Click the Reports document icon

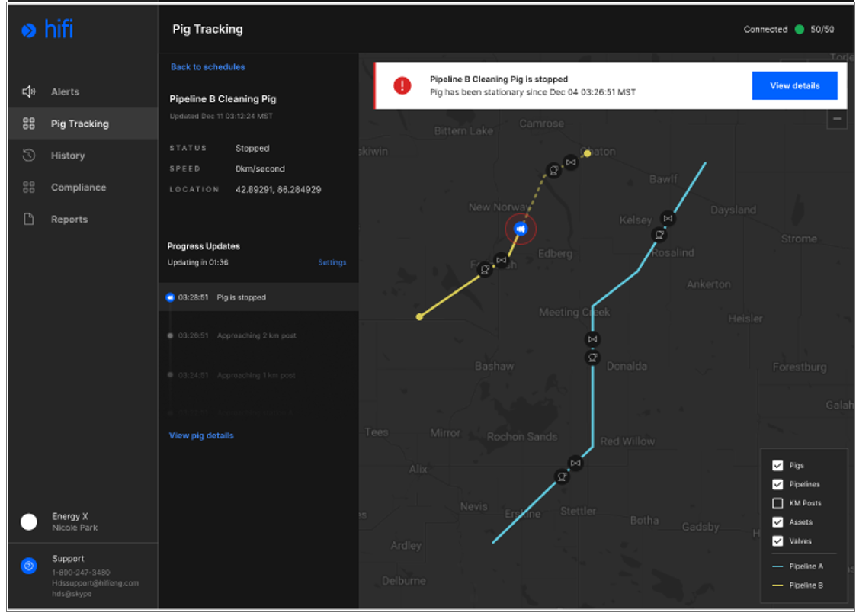pos(29,219)
